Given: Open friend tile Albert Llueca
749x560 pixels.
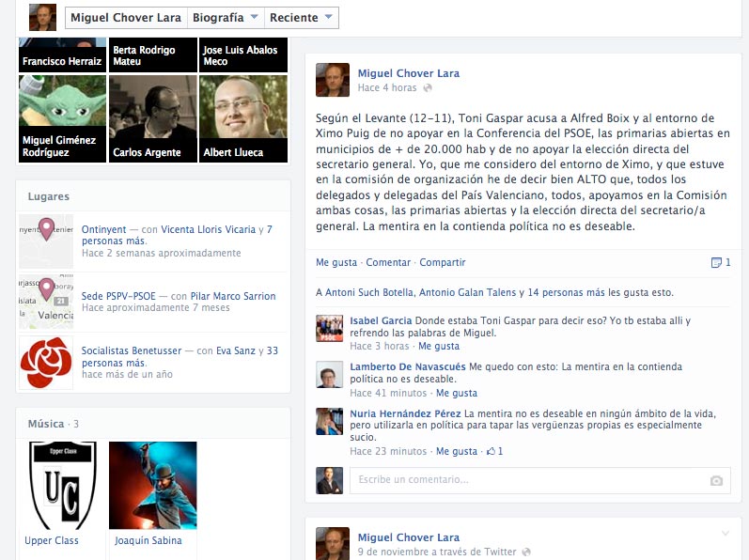Looking at the screenshot, I should tap(243, 119).
